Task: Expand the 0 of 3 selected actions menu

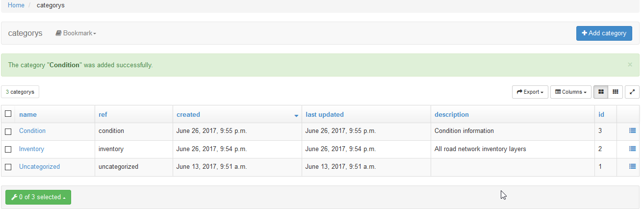Action: tap(38, 197)
